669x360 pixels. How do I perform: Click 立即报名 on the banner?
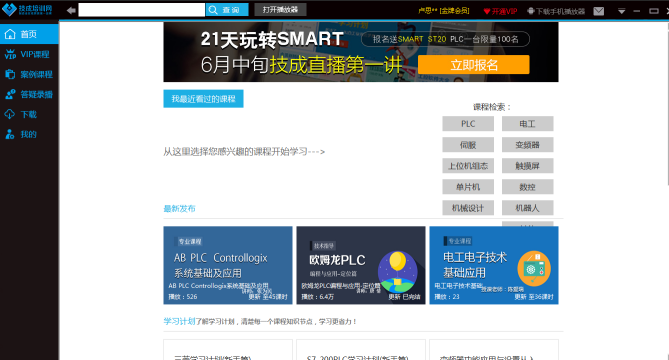click(x=474, y=65)
